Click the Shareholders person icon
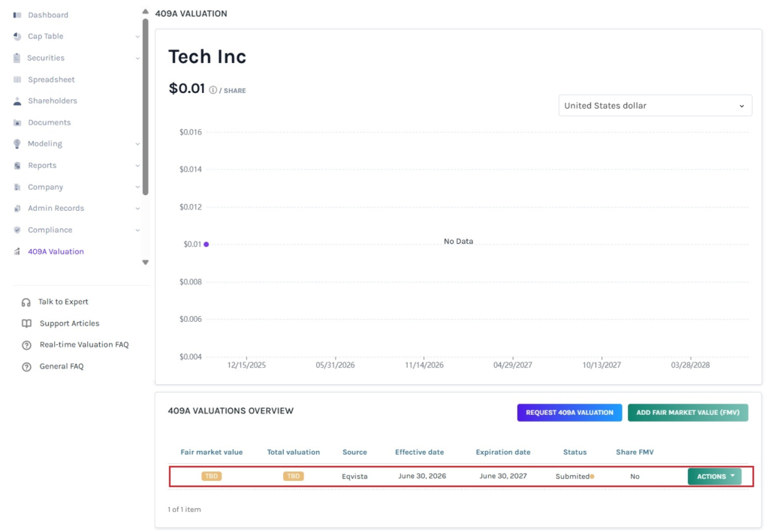The height and width of the screenshot is (532, 769). click(x=17, y=101)
